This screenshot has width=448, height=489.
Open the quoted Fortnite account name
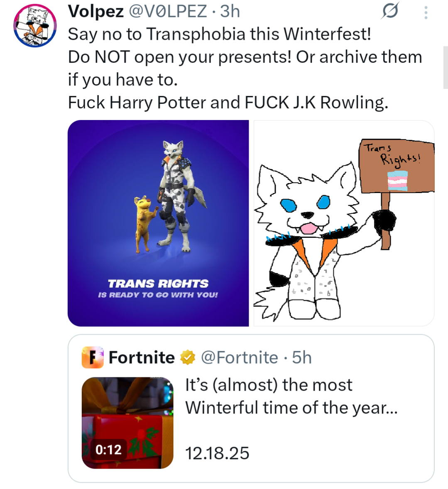click(x=142, y=357)
